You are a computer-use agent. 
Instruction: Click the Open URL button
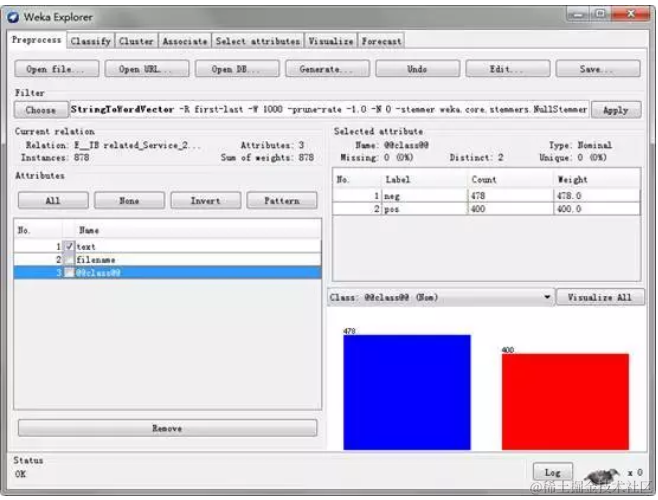point(147,69)
